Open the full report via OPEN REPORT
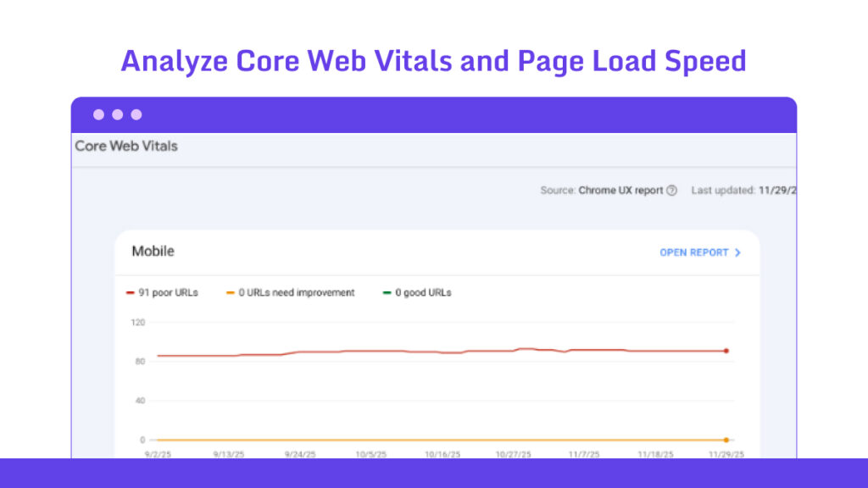Screen dimensions: 868x488 point(693,252)
